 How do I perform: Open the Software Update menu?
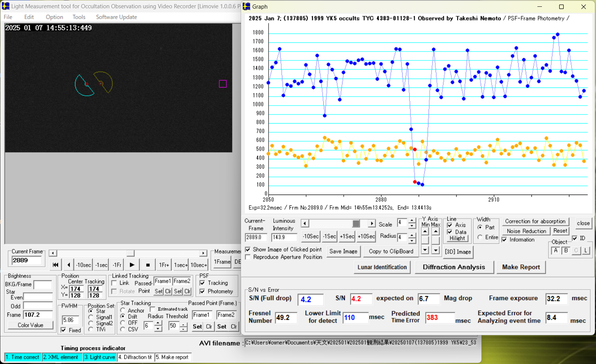coord(116,17)
